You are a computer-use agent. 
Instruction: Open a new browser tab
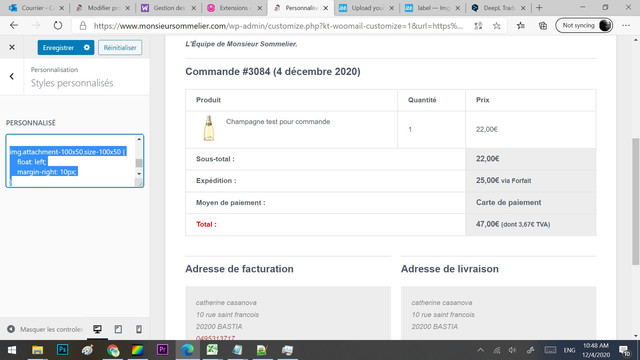539,8
